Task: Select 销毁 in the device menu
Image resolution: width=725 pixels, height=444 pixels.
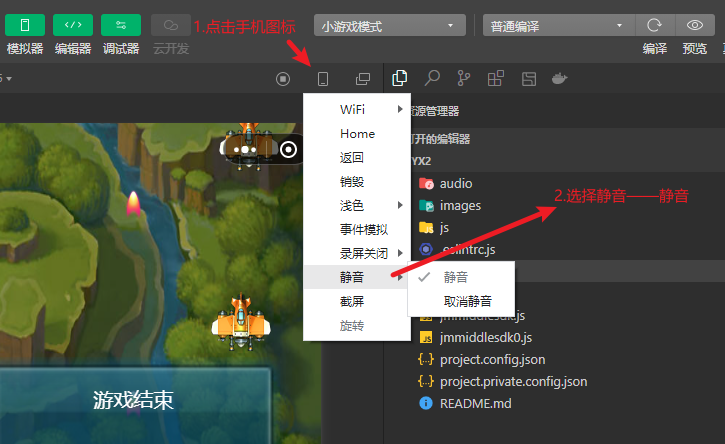Action: point(357,182)
